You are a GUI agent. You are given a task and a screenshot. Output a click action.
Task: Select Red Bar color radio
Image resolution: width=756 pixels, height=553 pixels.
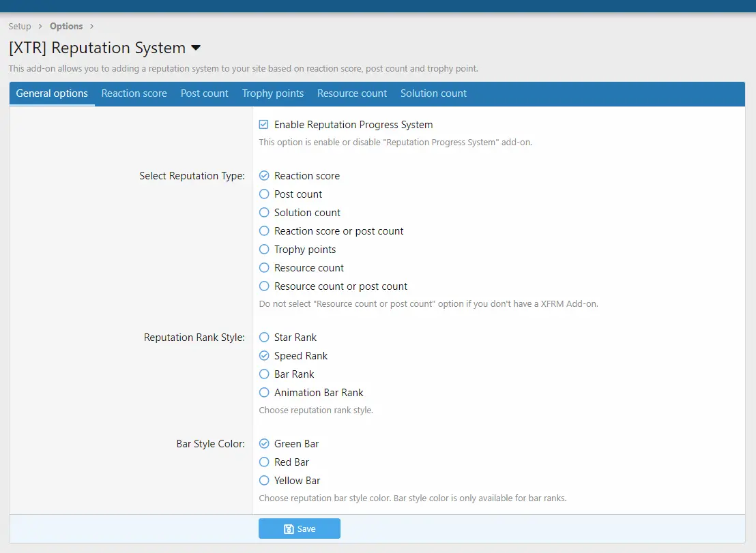pos(264,462)
